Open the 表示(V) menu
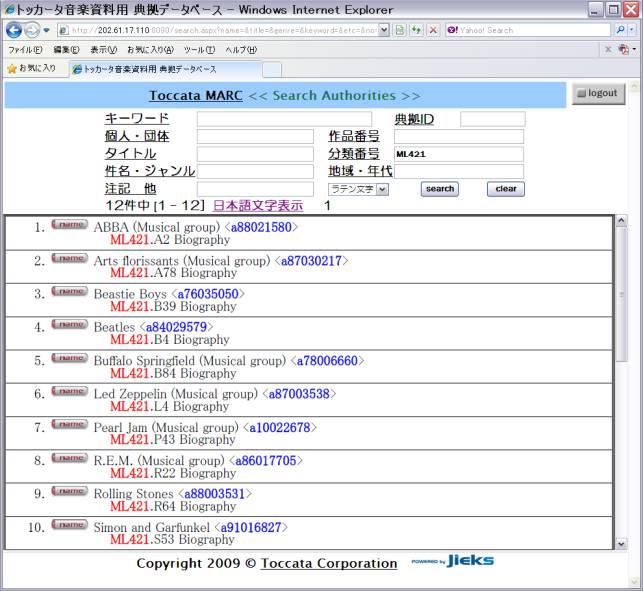The width and height of the screenshot is (643, 591). (103, 50)
